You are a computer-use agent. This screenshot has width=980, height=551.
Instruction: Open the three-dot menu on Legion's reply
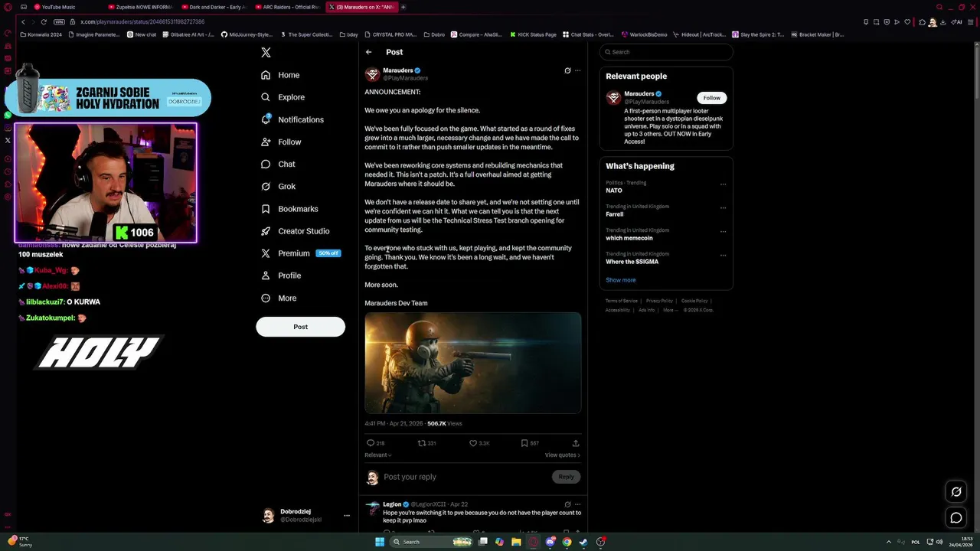click(x=578, y=504)
